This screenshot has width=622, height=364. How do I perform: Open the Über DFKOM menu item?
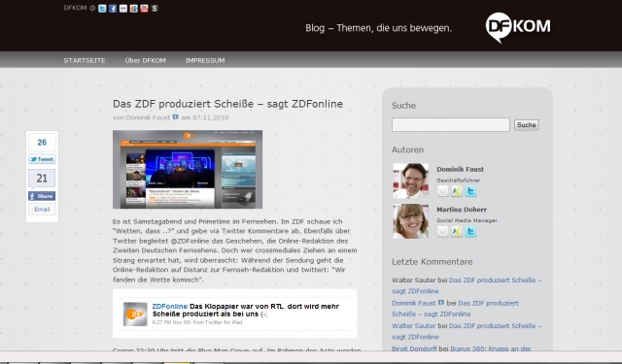click(145, 60)
